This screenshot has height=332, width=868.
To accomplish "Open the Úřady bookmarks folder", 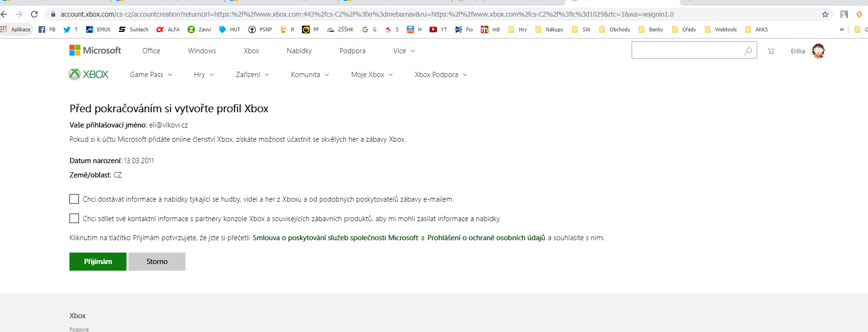I will (x=684, y=29).
